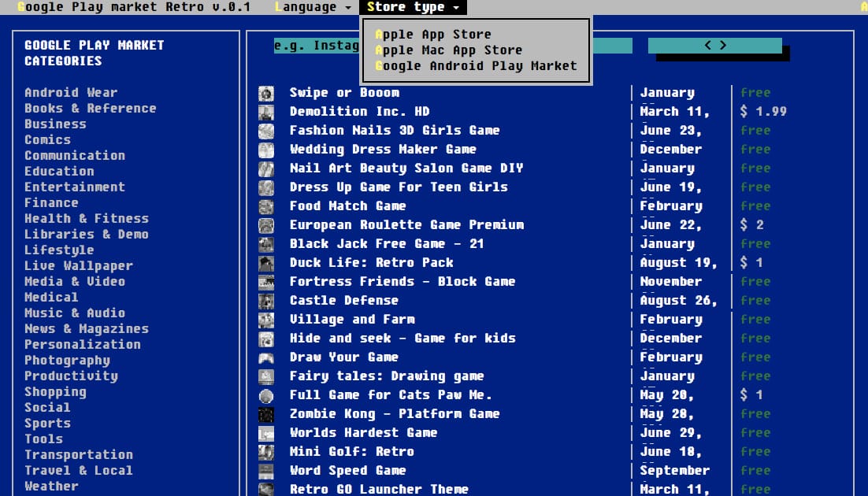Click the Fortress Friends app icon
Image resolution: width=868 pixels, height=496 pixels.
pyautogui.click(x=266, y=282)
